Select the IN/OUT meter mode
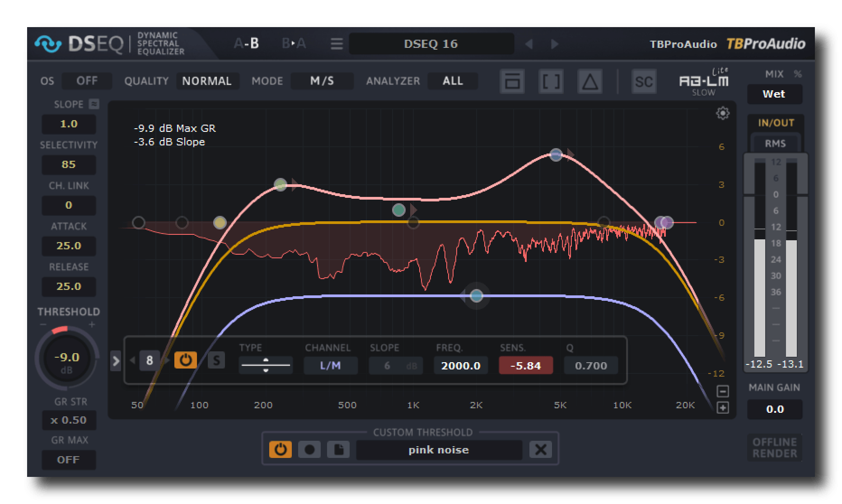 [776, 123]
